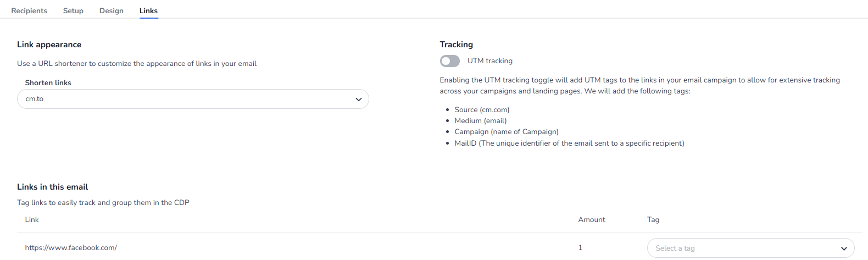Click the Link column header
Viewport: 868px width, 260px height.
[32, 220]
